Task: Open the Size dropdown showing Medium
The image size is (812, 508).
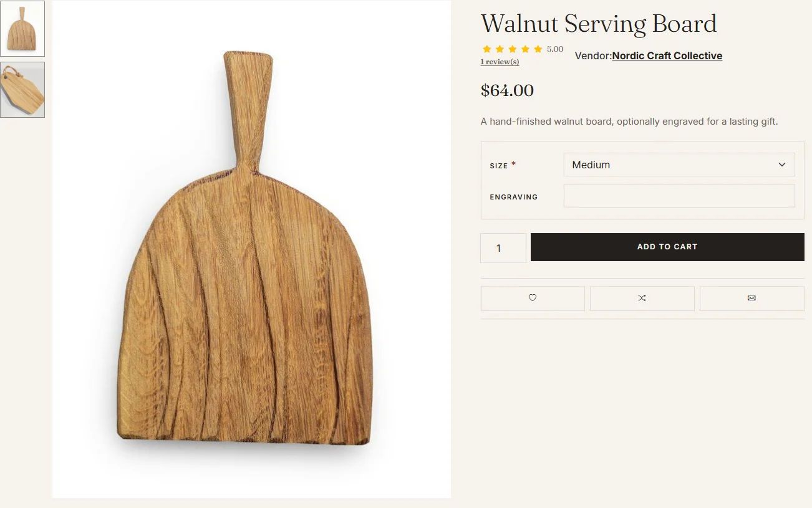Action: pyautogui.click(x=679, y=165)
